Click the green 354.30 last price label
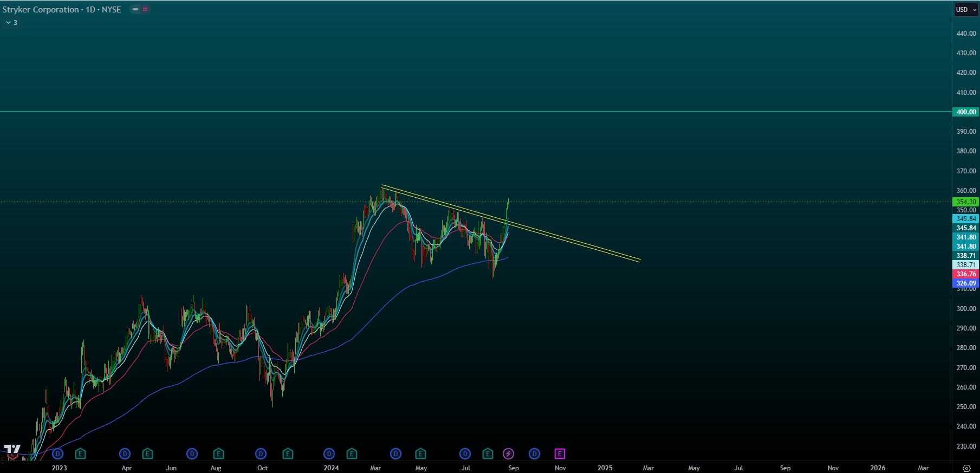Screen dimensions: 980x473 pos(966,202)
